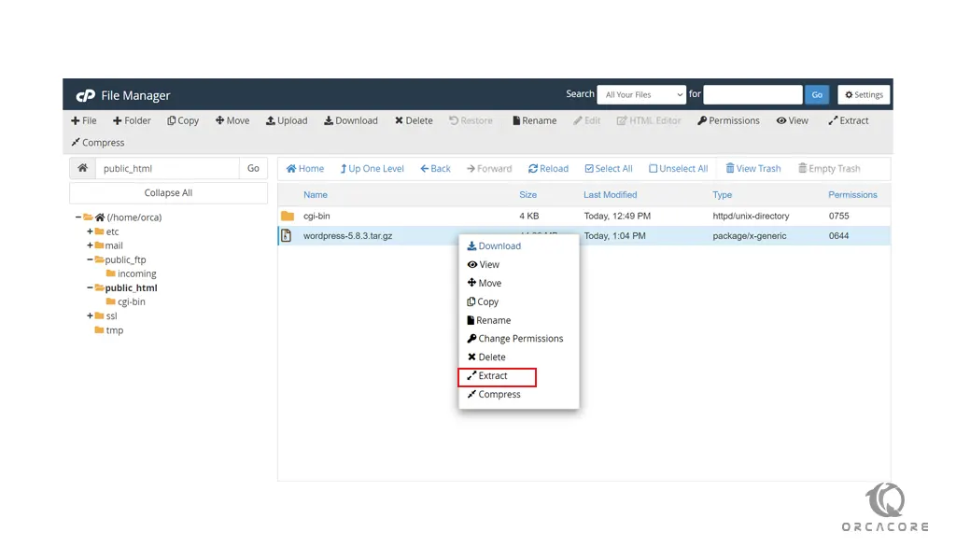Image resolution: width=956 pixels, height=560 pixels.
Task: Choose Copy in the context menu
Action: 483,301
